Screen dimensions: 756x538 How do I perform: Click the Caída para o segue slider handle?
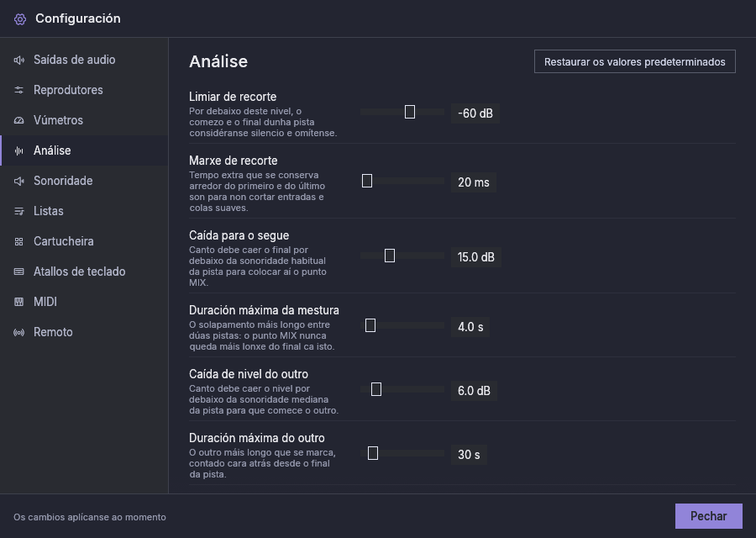coord(390,256)
